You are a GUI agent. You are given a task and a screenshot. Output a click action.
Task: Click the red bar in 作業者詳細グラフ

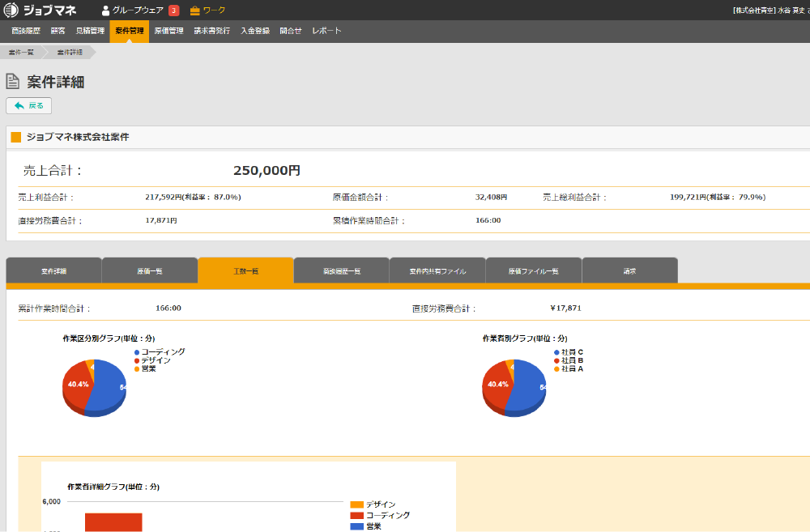[x=113, y=522]
